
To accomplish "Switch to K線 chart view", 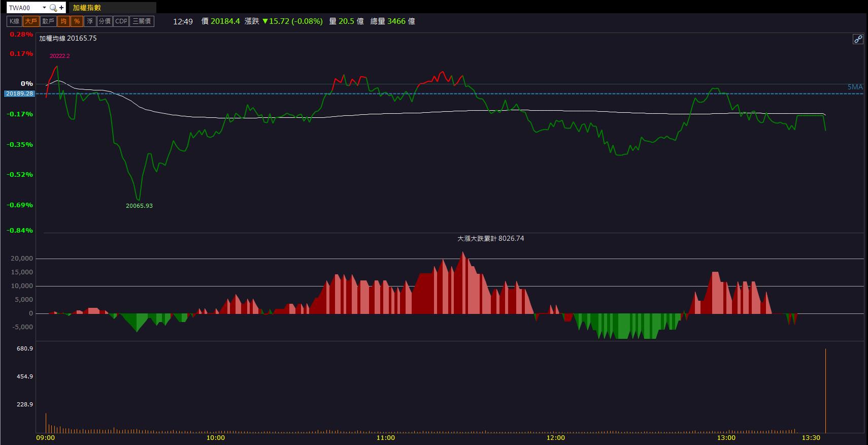I will click(x=14, y=21).
